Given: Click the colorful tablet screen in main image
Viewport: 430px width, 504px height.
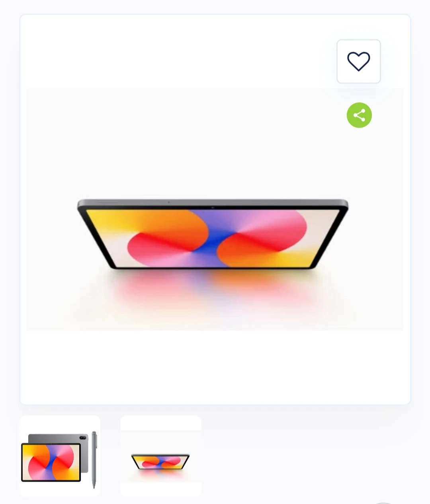Looking at the screenshot, I should point(213,238).
